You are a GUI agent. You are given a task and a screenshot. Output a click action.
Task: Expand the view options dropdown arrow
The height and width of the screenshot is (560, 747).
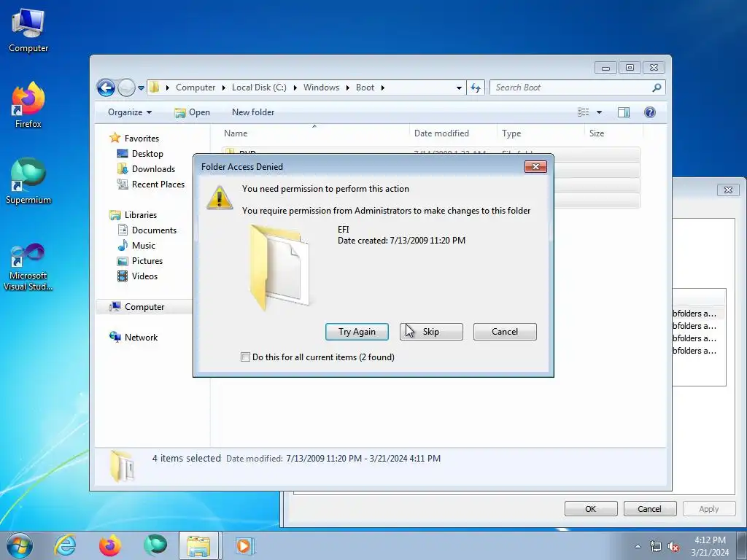tap(600, 112)
